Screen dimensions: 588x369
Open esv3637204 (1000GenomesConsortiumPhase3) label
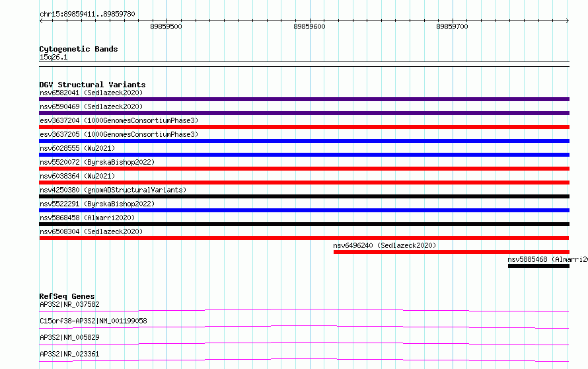pyautogui.click(x=119, y=120)
